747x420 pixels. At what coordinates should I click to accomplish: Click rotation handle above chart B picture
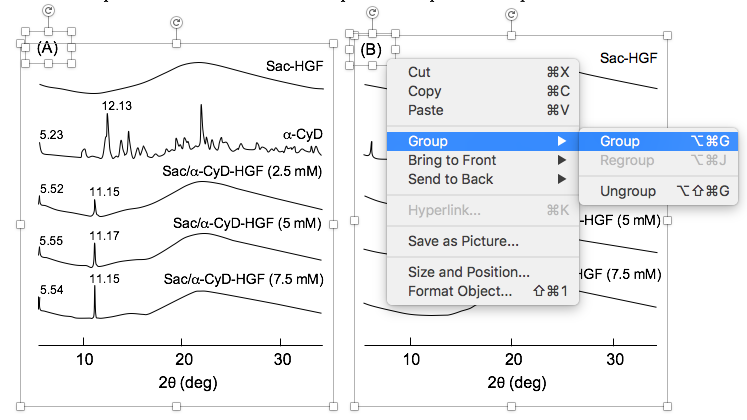click(511, 15)
